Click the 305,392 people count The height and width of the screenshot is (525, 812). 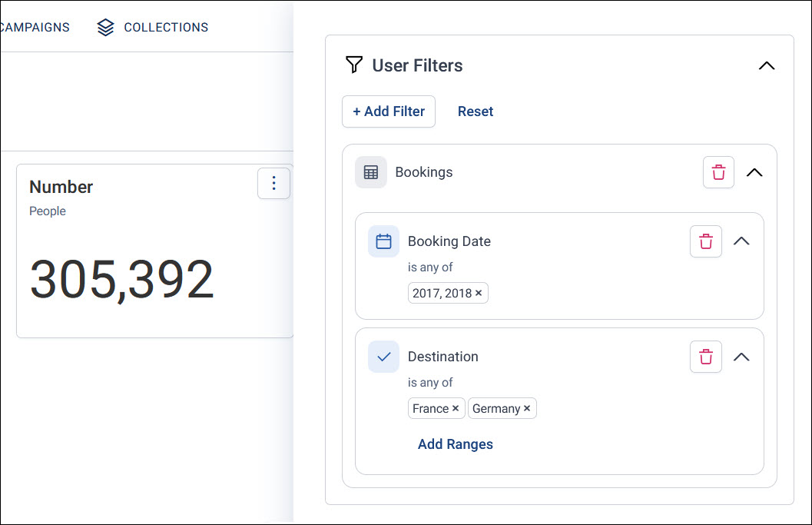click(x=122, y=281)
